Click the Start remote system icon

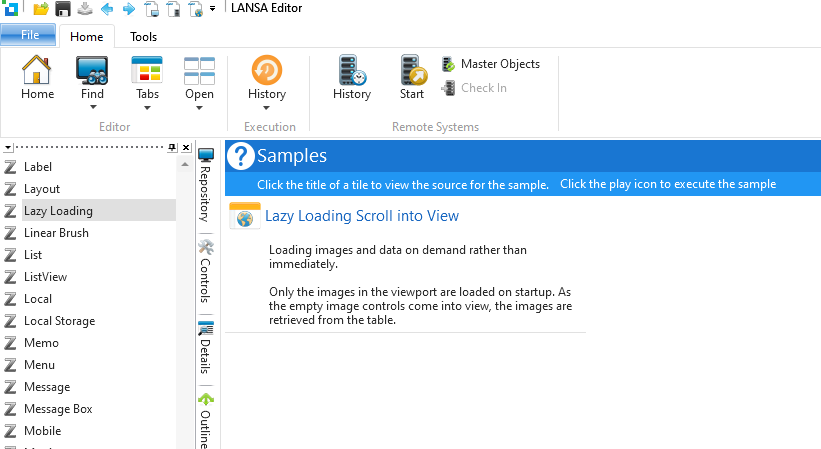[412, 70]
